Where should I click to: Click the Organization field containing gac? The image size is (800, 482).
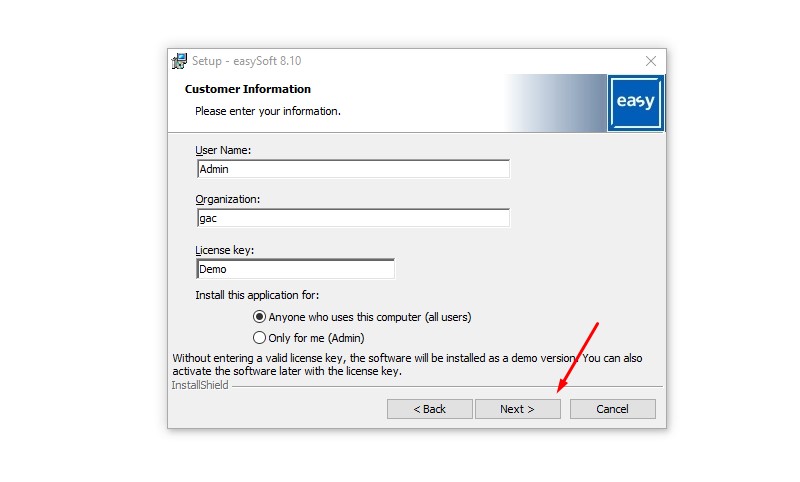click(353, 218)
